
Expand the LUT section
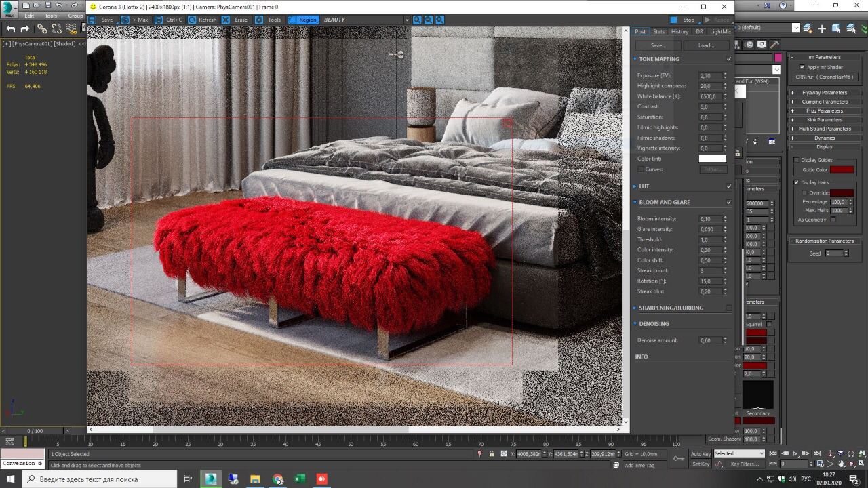point(635,186)
